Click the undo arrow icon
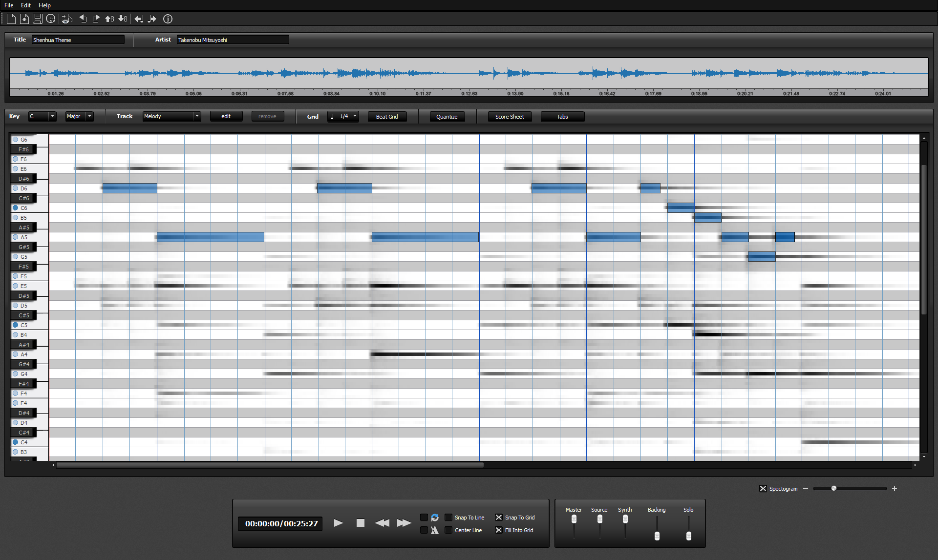Viewport: 938px width, 560px height. (x=83, y=19)
